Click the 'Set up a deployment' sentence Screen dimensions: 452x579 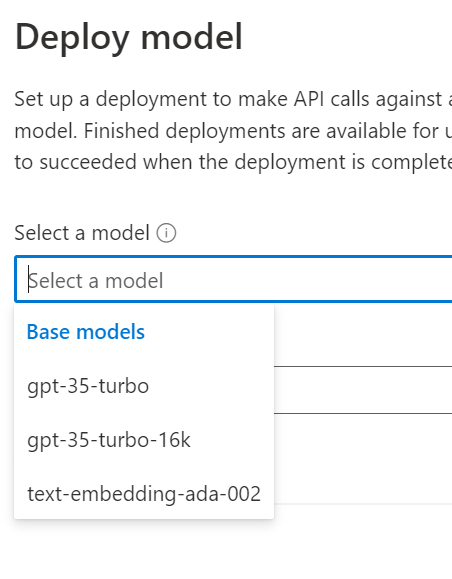233,99
